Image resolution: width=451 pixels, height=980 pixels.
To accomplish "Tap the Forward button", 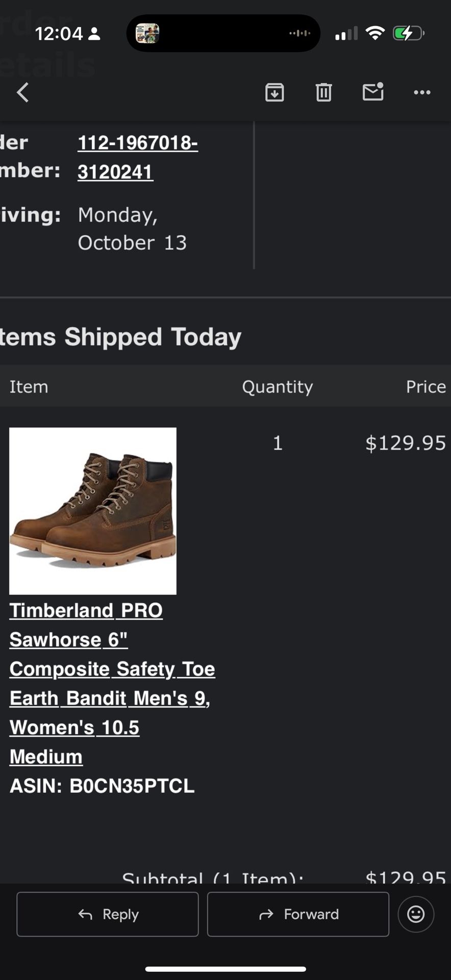I will 298,914.
